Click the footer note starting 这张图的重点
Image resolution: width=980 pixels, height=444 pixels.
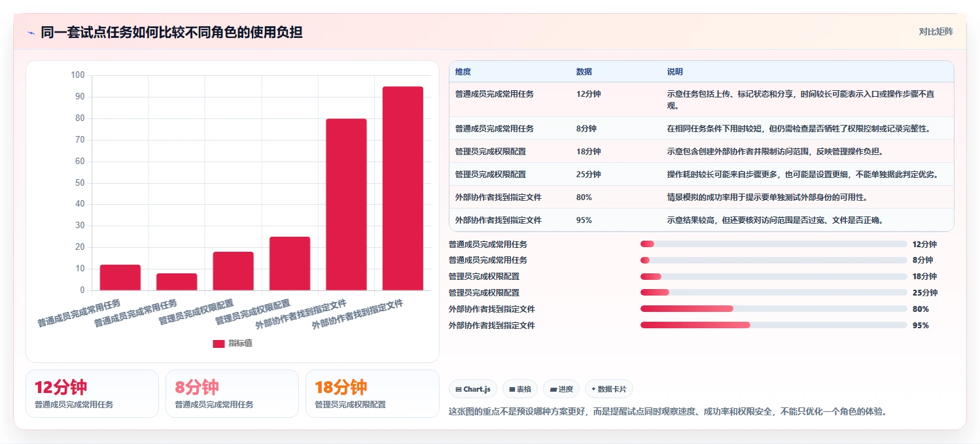pyautogui.click(x=667, y=411)
